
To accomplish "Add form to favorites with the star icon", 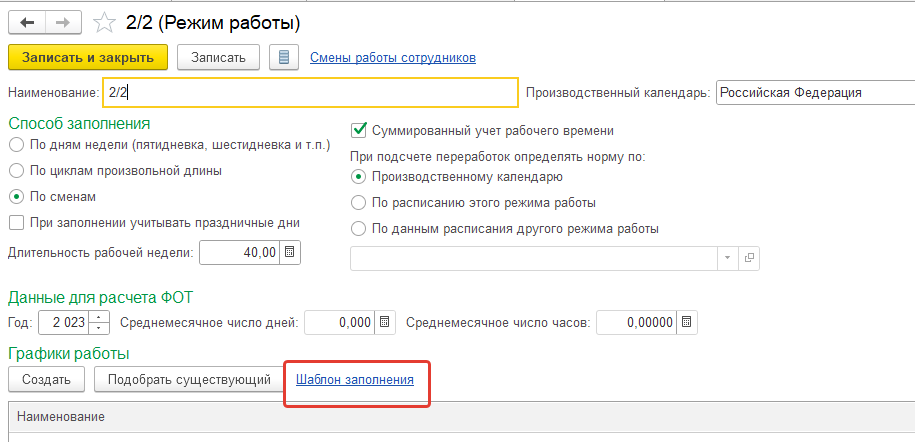I will [x=104, y=23].
